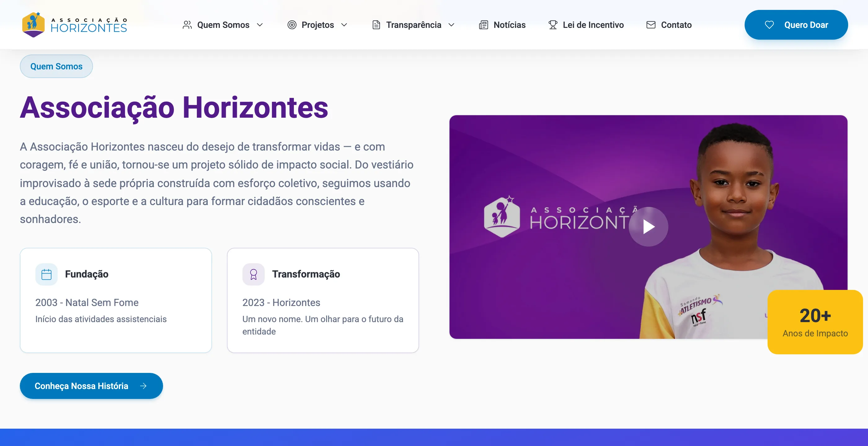868x446 pixels.
Task: Go to the Notícias page
Action: point(502,25)
